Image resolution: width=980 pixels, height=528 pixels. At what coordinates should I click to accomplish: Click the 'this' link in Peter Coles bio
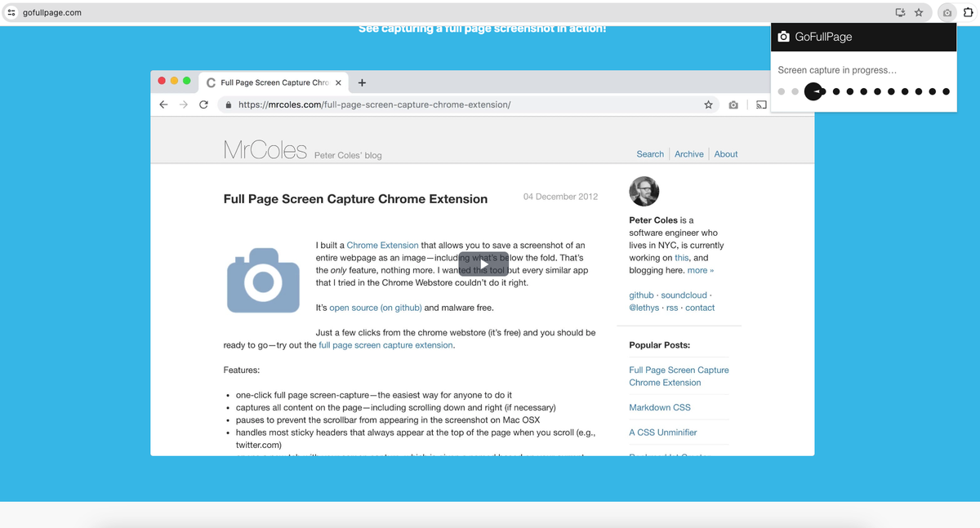[682, 258]
